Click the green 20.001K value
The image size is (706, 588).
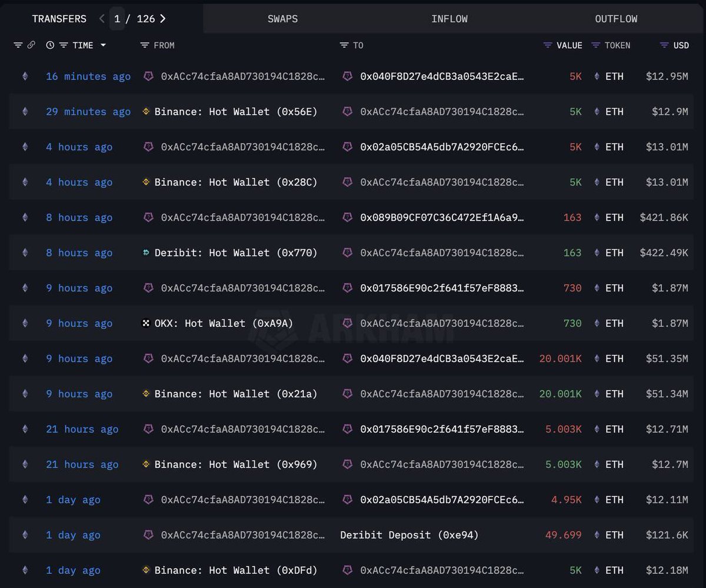[560, 394]
